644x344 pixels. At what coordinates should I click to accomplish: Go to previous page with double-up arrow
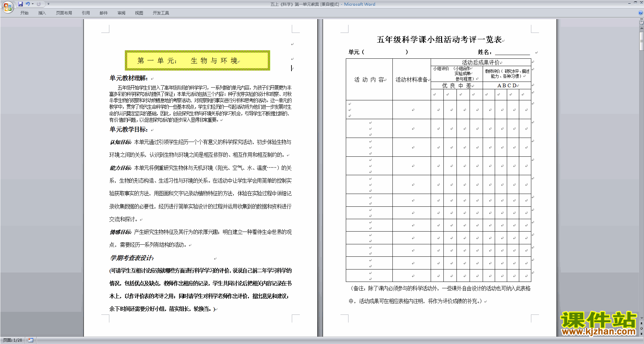click(x=642, y=323)
